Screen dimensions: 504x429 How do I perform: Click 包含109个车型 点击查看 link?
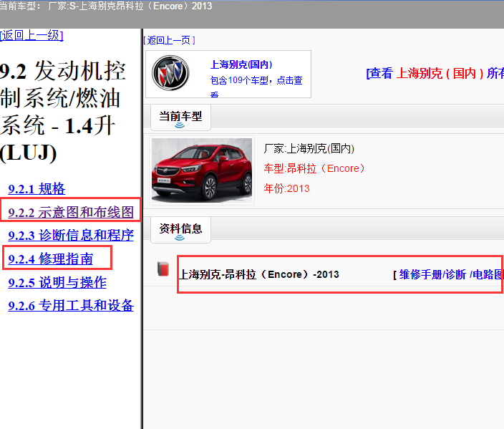(x=256, y=85)
